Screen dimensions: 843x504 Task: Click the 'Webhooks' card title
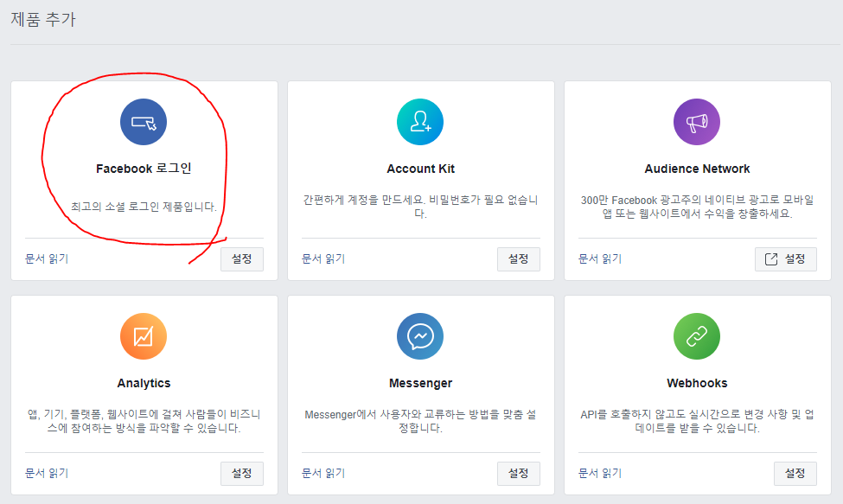click(697, 383)
